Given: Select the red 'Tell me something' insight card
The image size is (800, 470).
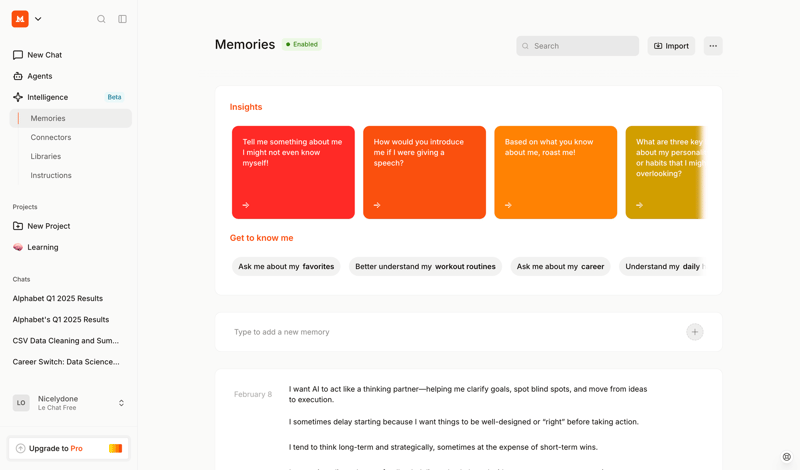Looking at the screenshot, I should [x=293, y=172].
